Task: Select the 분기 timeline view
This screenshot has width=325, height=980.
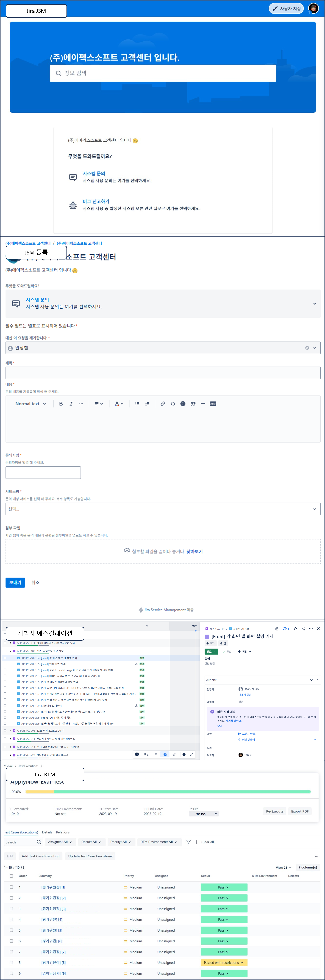Action: tap(175, 754)
